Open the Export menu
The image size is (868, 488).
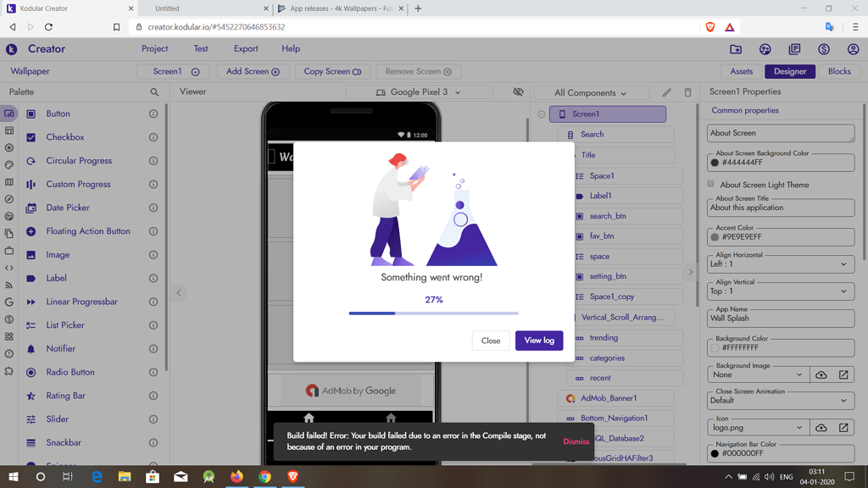(246, 48)
